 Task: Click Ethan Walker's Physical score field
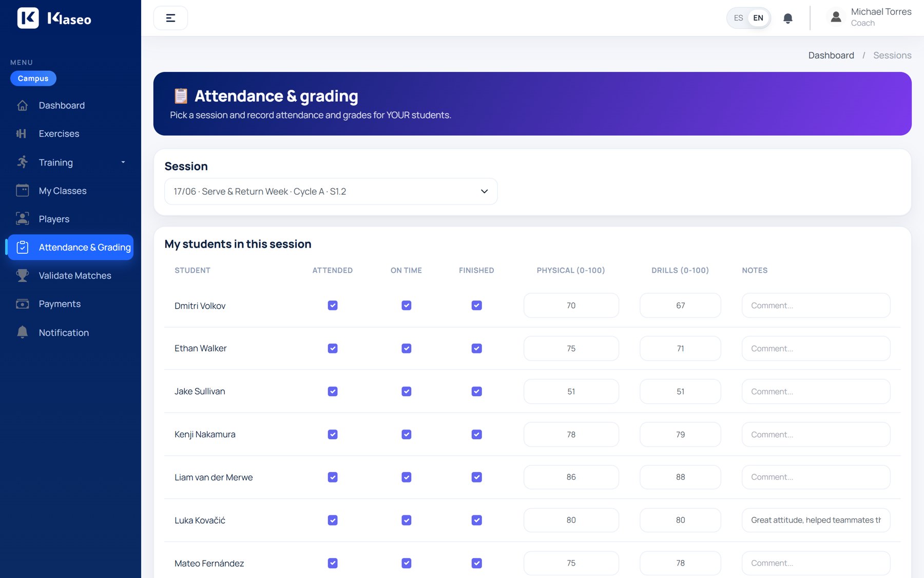pyautogui.click(x=571, y=348)
